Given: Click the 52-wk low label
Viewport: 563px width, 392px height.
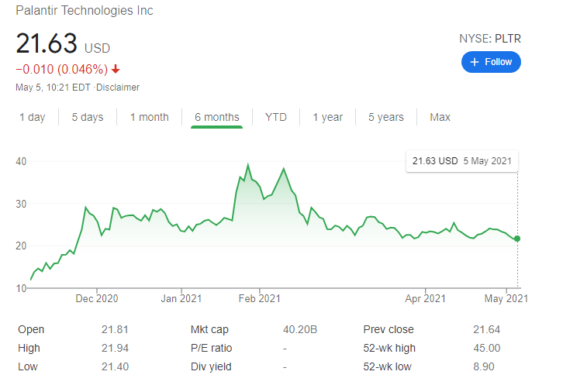Looking at the screenshot, I should pyautogui.click(x=387, y=367).
